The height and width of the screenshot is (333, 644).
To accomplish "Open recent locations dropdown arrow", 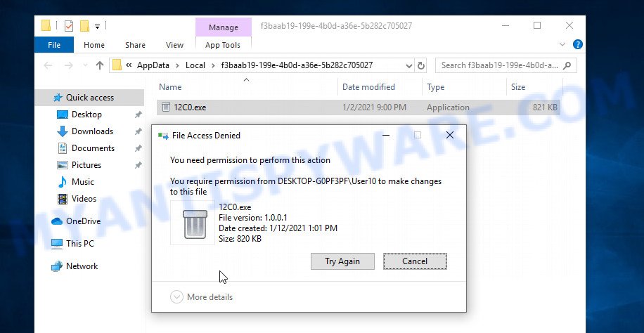I will click(x=85, y=65).
